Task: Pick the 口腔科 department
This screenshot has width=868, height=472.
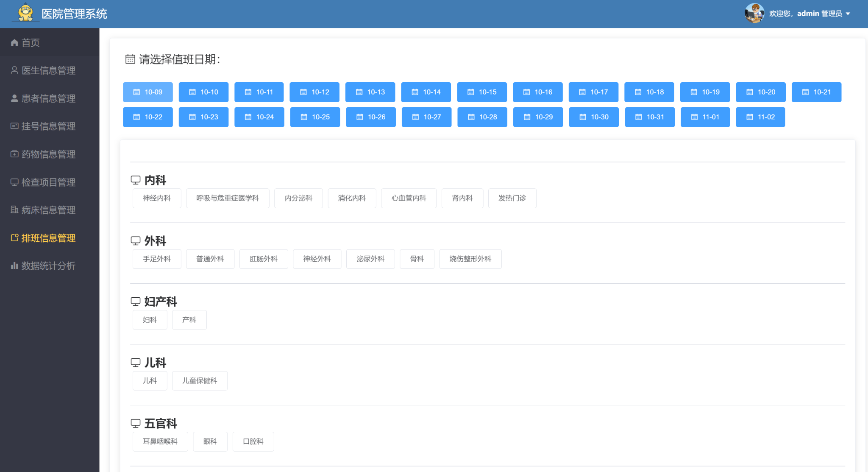Action: [x=253, y=441]
